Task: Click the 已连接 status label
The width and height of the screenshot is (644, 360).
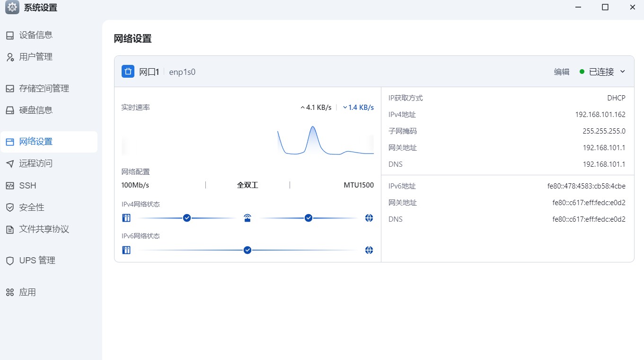Action: 601,72
